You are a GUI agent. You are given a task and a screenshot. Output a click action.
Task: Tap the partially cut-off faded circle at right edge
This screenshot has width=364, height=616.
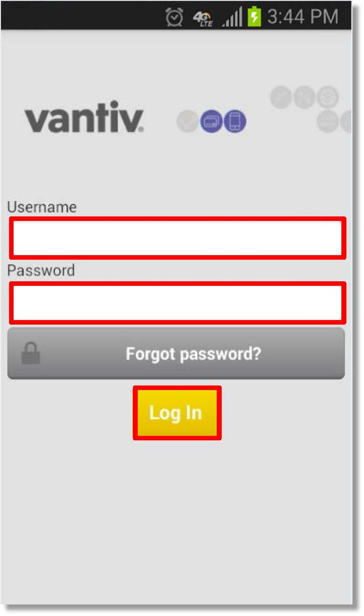pyautogui.click(x=346, y=122)
